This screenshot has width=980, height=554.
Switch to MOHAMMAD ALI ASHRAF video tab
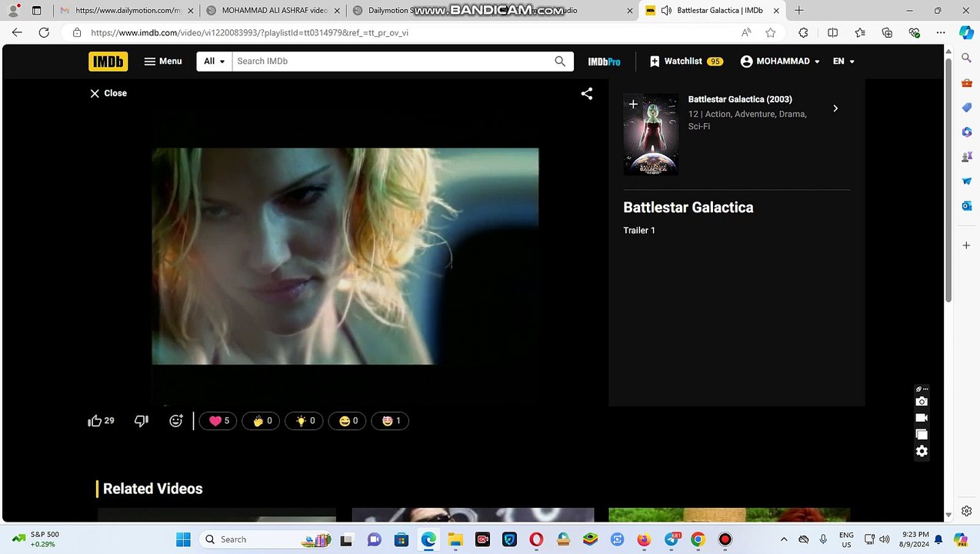(x=273, y=11)
